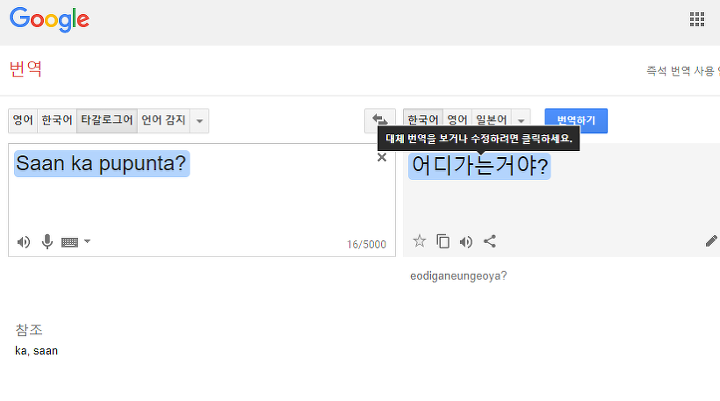Copy the translated text
The height and width of the screenshot is (401, 720).
(443, 241)
